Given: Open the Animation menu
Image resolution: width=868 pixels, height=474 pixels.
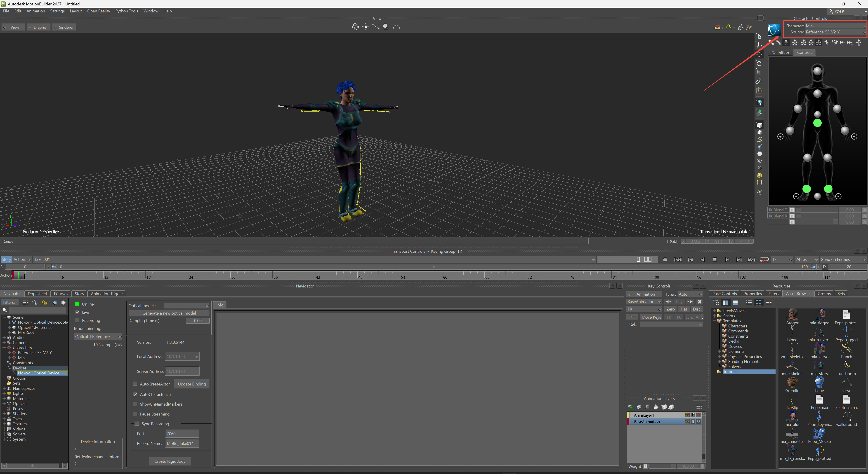Looking at the screenshot, I should (x=36, y=11).
